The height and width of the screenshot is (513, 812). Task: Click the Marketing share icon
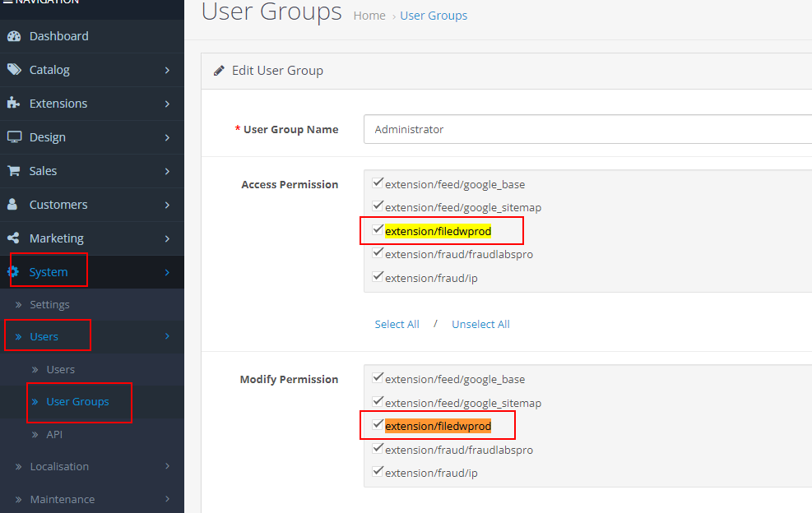point(16,238)
